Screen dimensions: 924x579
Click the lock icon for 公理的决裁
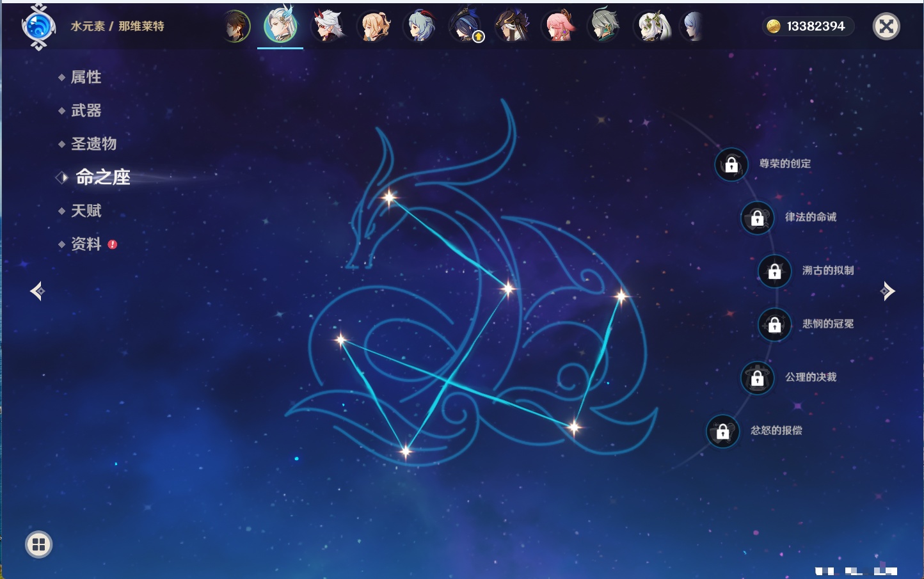757,378
